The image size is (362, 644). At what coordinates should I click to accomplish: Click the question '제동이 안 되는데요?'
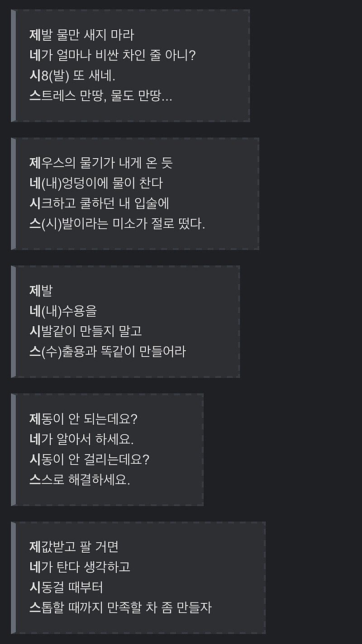click(x=83, y=418)
